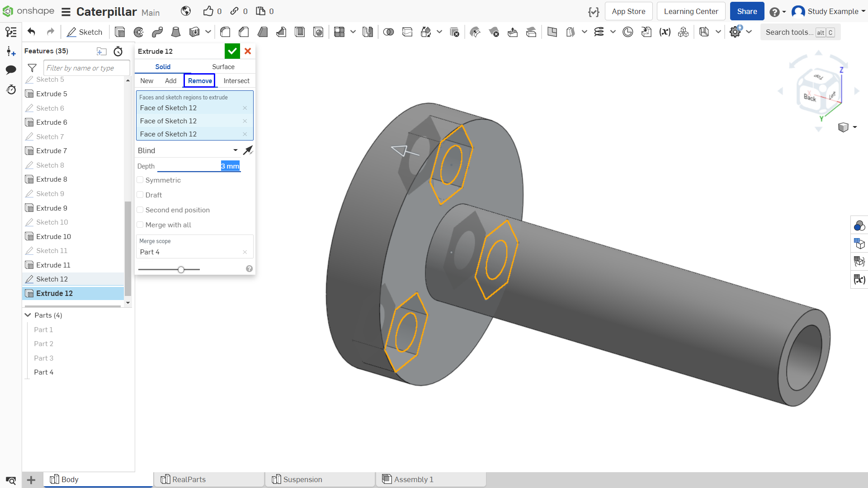Open the hamburger document menu
Screen dimensions: 868x488
66,12
